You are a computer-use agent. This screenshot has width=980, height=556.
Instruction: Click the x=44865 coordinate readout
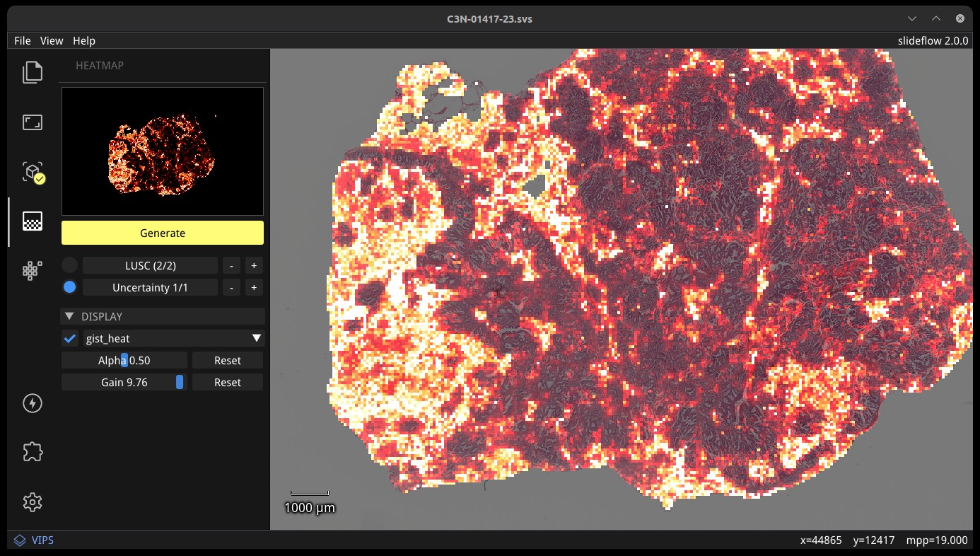pyautogui.click(x=821, y=540)
